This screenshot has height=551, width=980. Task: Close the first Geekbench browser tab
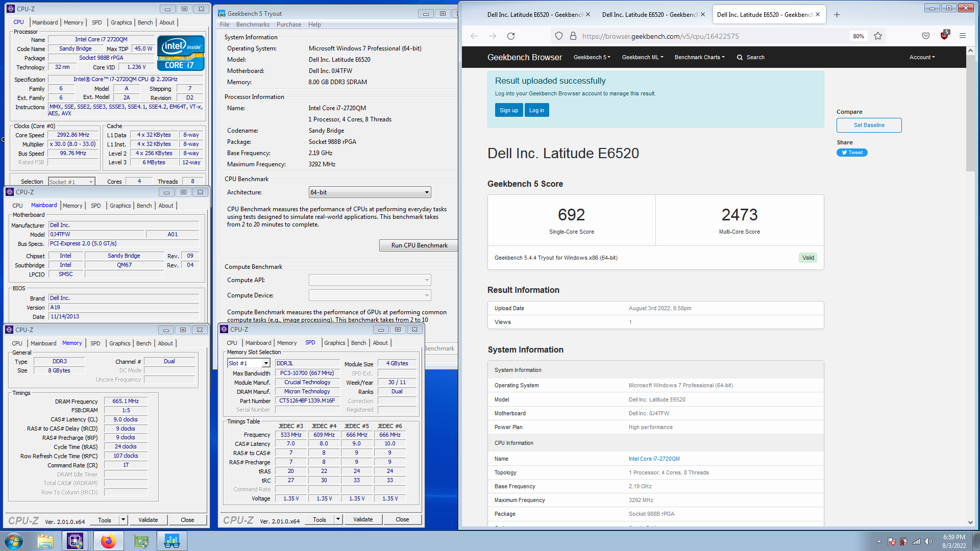point(588,15)
